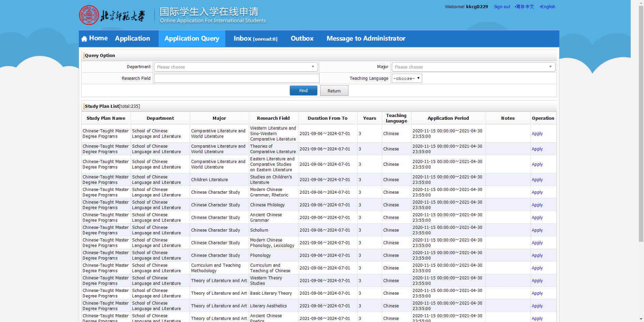This screenshot has width=644, height=322.
Task: Apply to Basic Literary Theory program
Action: click(x=537, y=293)
